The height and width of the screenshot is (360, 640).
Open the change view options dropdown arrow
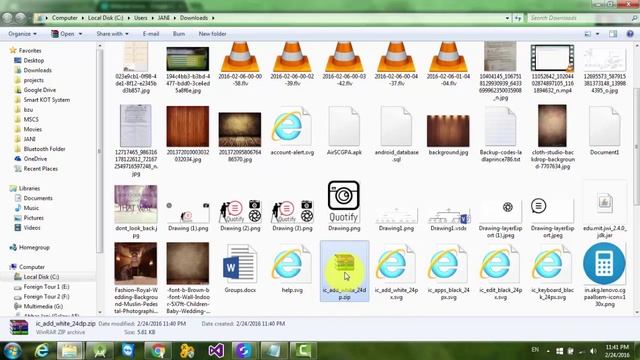pyautogui.click(x=598, y=34)
